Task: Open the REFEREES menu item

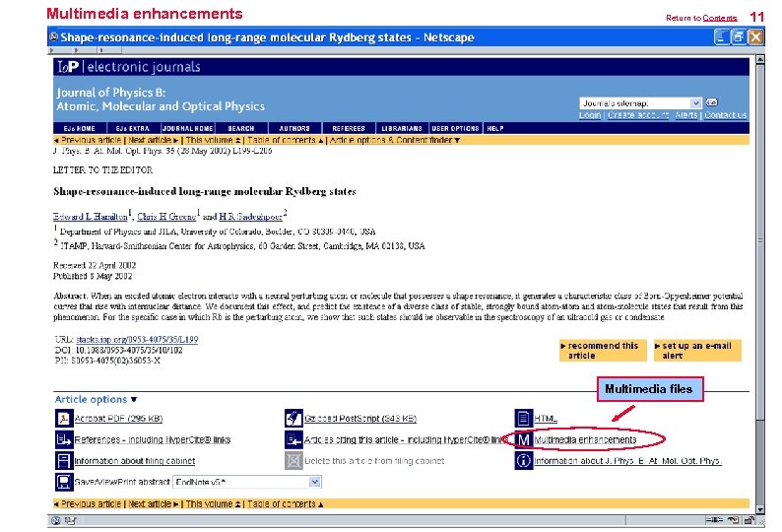Action: (349, 128)
